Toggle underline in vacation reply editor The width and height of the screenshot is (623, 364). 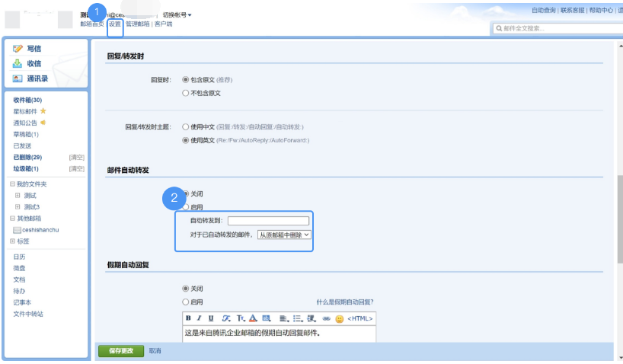(x=211, y=318)
